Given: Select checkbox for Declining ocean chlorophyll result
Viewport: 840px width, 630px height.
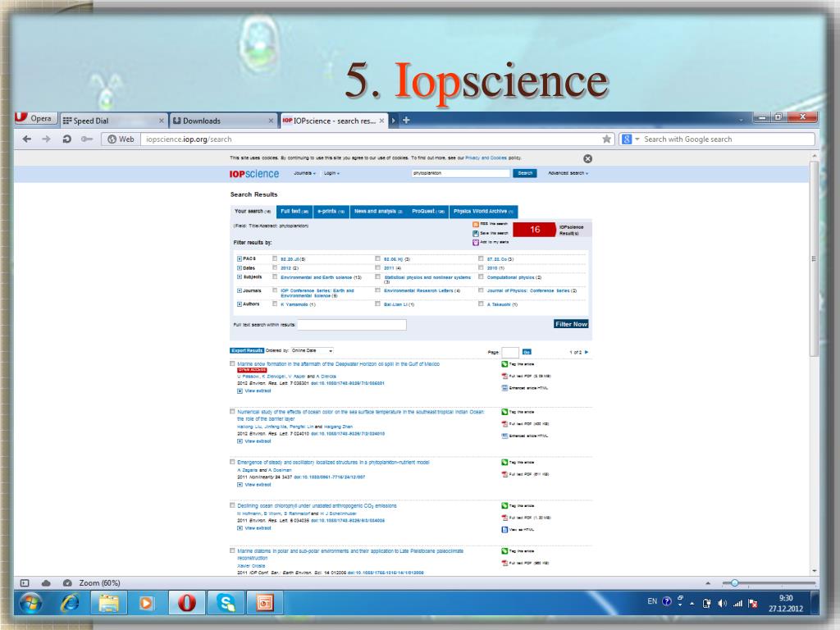Looking at the screenshot, I should coord(232,505).
